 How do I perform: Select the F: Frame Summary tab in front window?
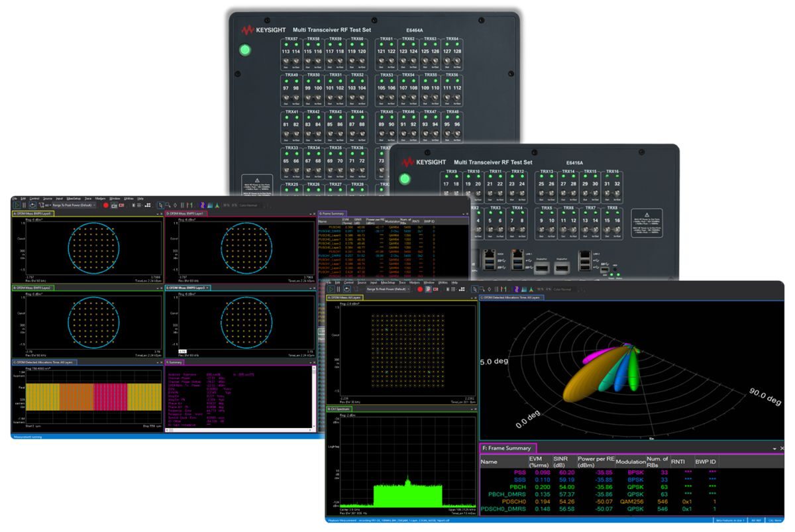(508, 449)
